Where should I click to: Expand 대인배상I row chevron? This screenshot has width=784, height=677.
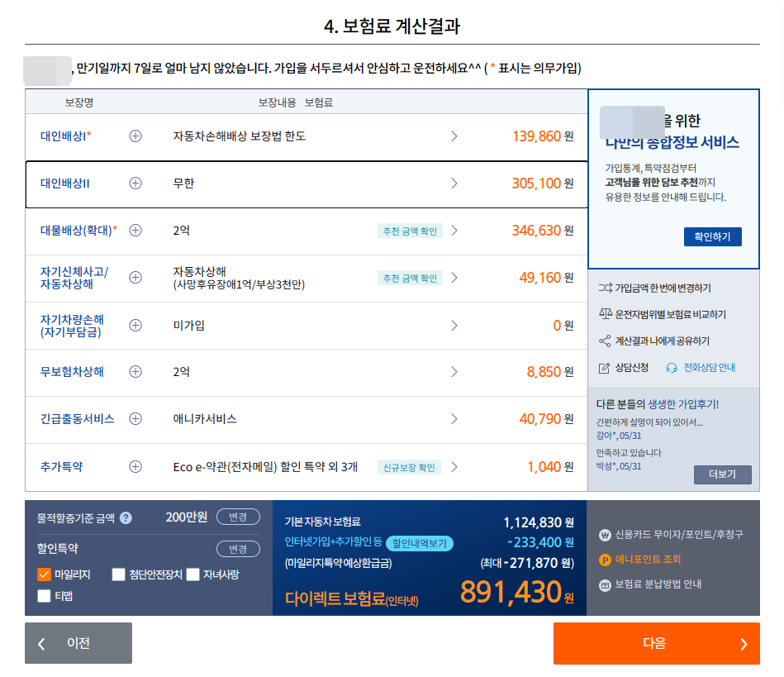click(454, 136)
